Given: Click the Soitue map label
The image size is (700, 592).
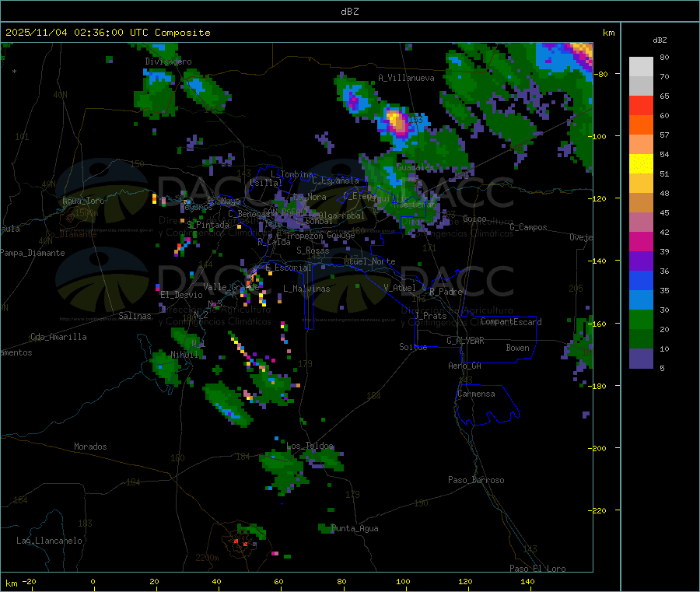Looking at the screenshot, I should (x=413, y=347).
